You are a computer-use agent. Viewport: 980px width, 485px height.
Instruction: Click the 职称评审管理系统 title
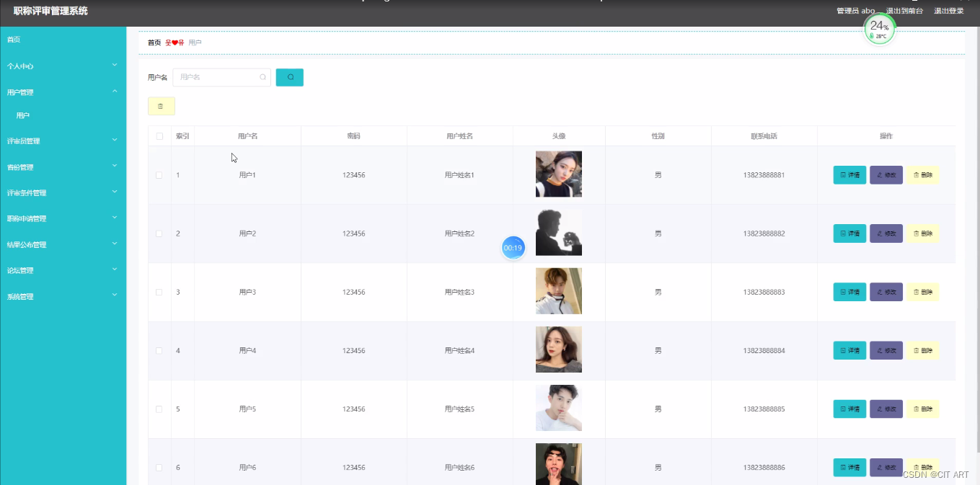tap(50, 11)
